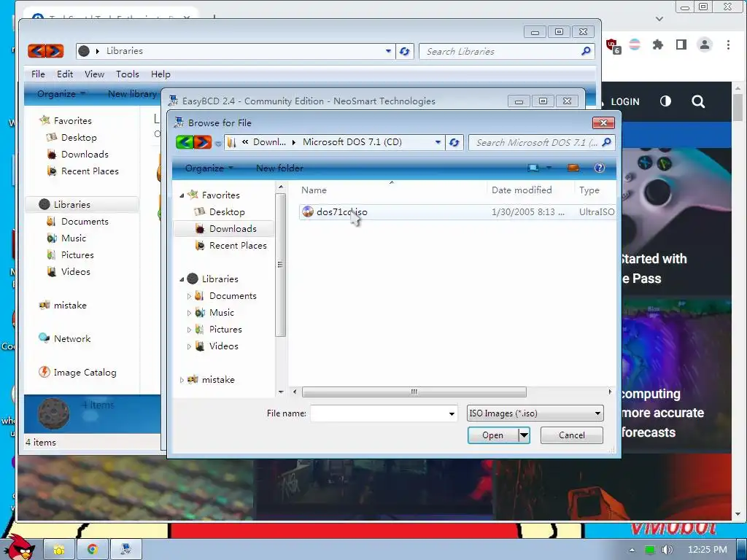Open the File name dropdown arrow

tap(452, 413)
